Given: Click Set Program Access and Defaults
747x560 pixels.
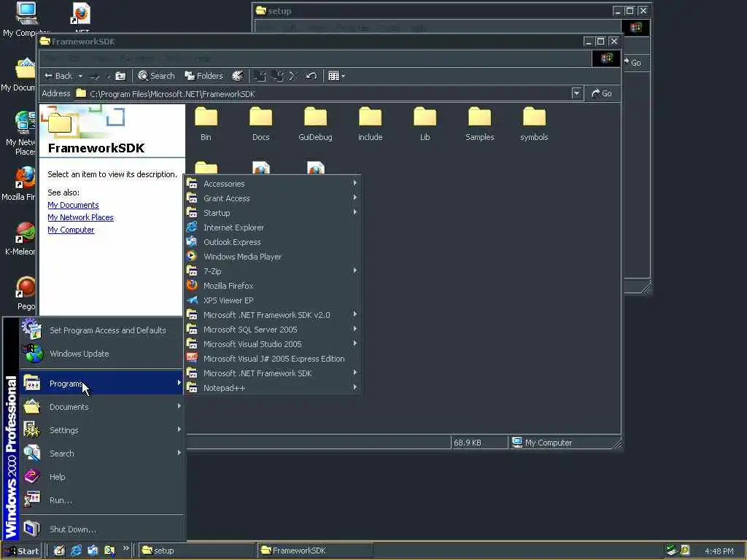Looking at the screenshot, I should [x=101, y=330].
